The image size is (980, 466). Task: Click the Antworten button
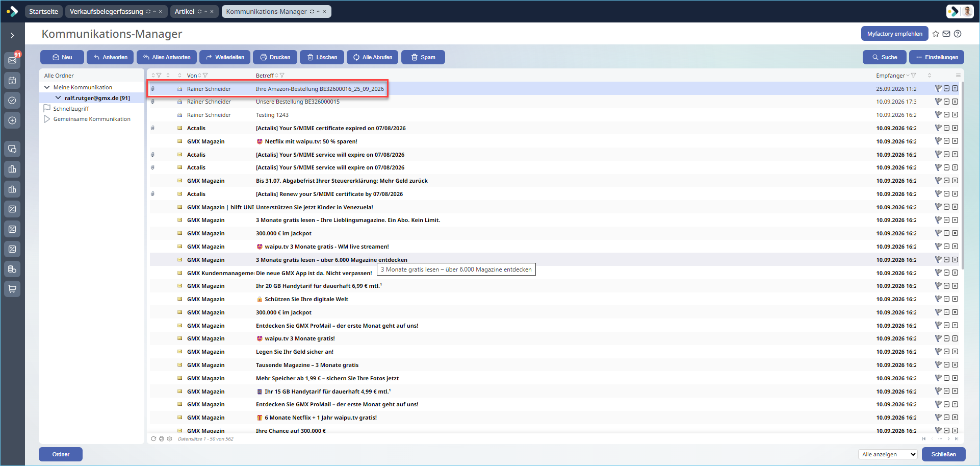tap(111, 57)
